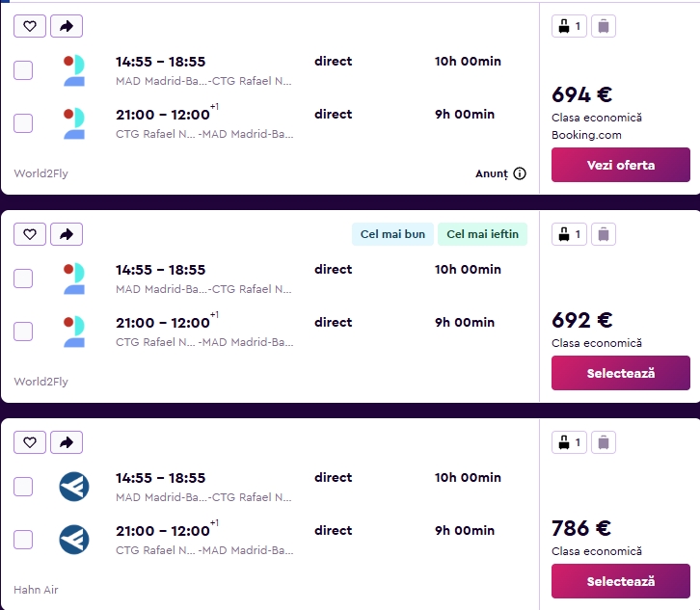The image size is (700, 610).
Task: Click Anunț info icon
Action: [520, 173]
